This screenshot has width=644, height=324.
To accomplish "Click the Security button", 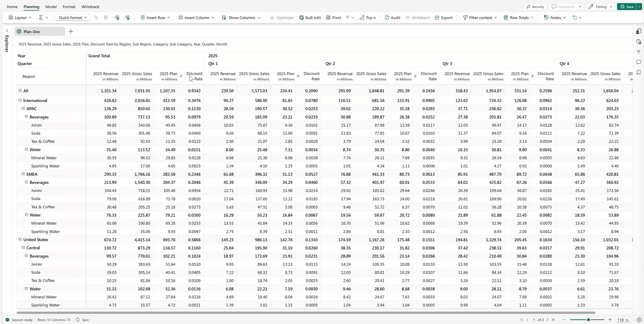I will [535, 7].
